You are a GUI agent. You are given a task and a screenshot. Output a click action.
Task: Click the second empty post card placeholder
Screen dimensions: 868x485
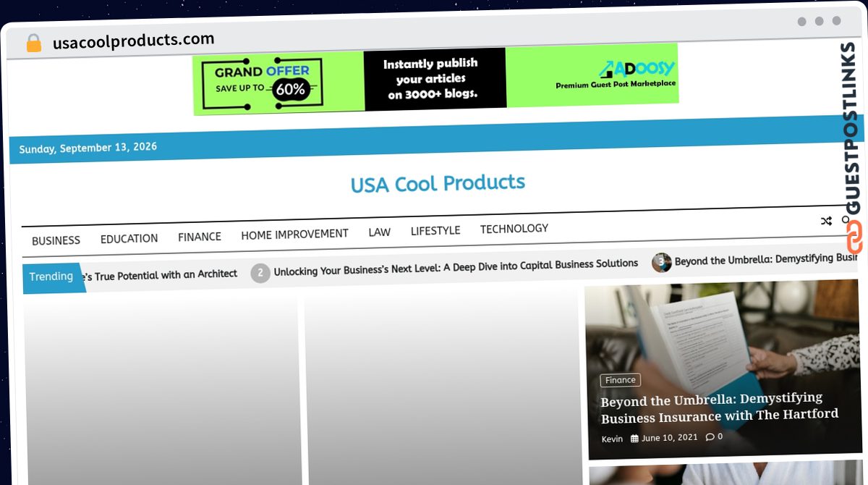(x=443, y=387)
